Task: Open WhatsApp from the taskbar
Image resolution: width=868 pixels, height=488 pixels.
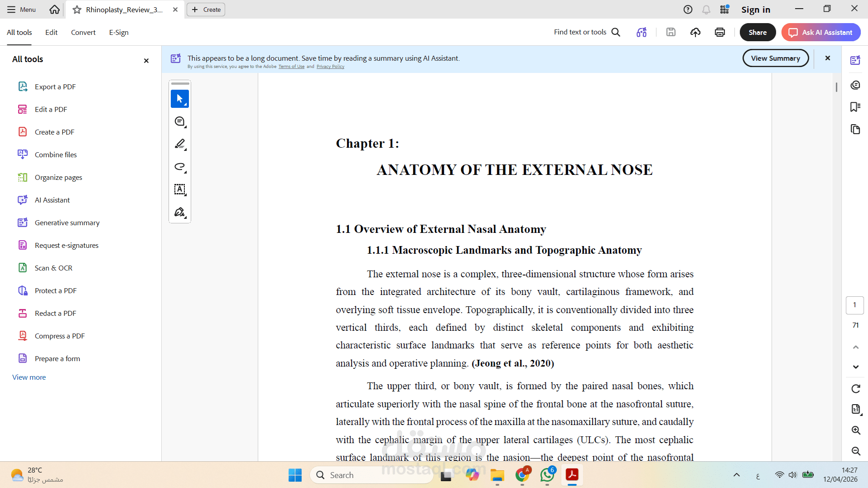Action: [547, 475]
